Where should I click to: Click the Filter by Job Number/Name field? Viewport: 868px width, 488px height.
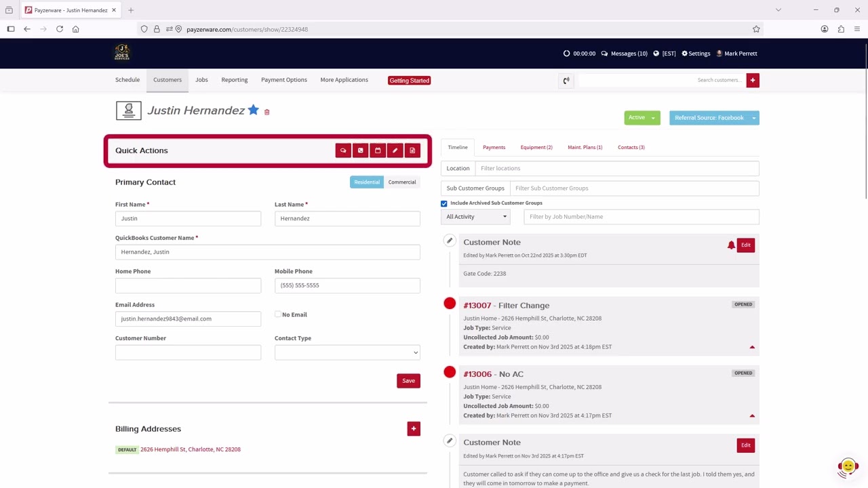642,217
